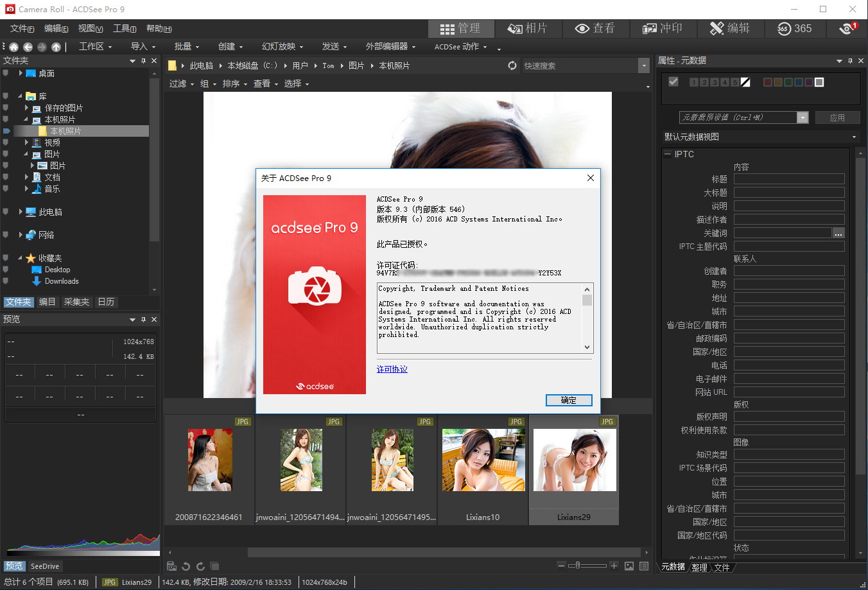Switch to 冲印 (Develop) mode
Screen dimensions: 868x590
point(663,28)
